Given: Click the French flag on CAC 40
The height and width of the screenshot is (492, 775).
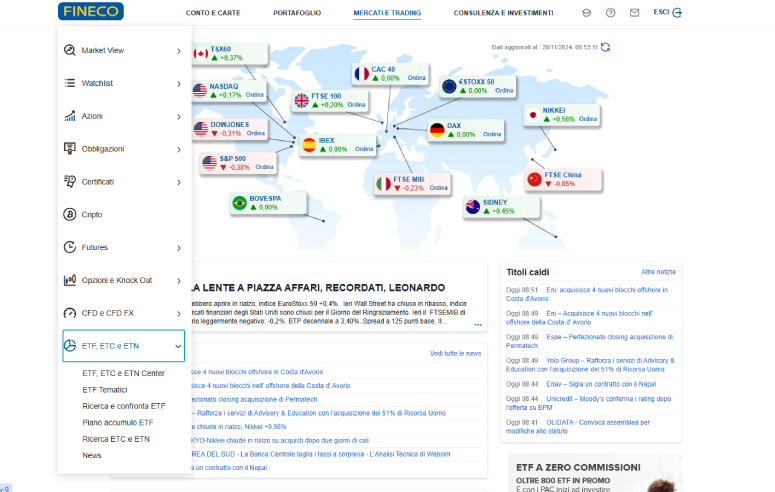Looking at the screenshot, I should click(x=362, y=74).
